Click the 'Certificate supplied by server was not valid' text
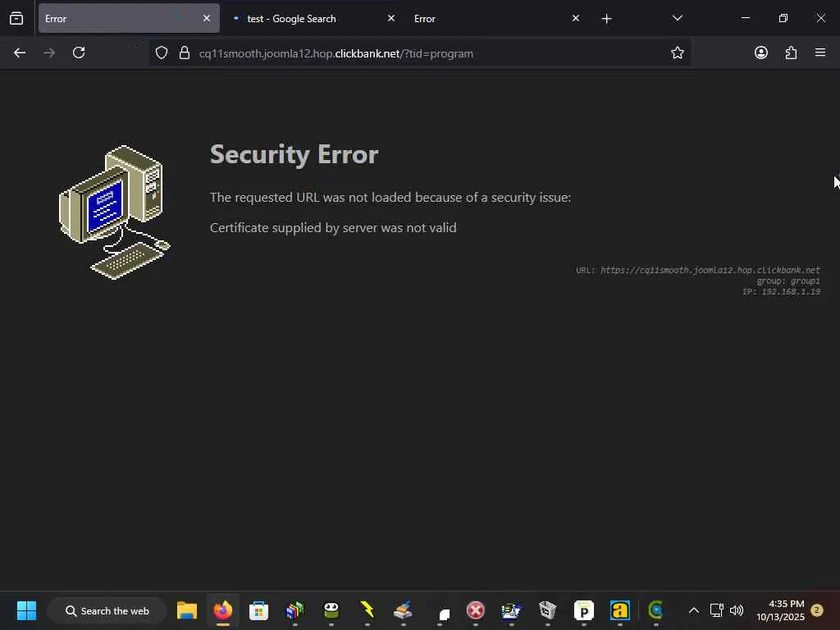840x630 pixels. 333,228
